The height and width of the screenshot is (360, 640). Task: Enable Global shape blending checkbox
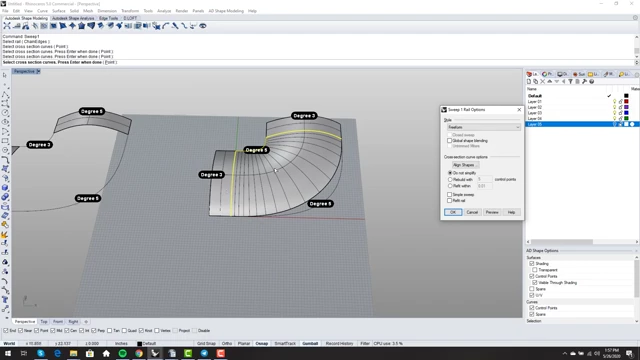[x=449, y=141]
